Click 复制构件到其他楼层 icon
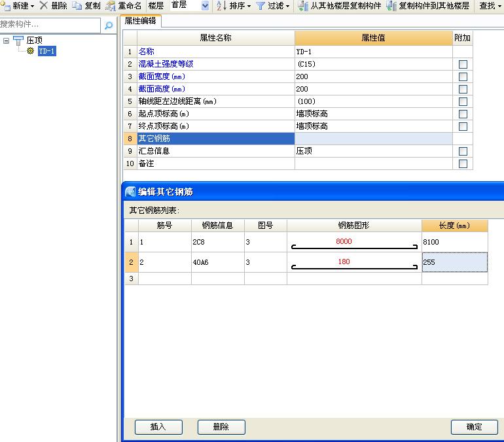This screenshot has height=442, width=504. pos(391,5)
